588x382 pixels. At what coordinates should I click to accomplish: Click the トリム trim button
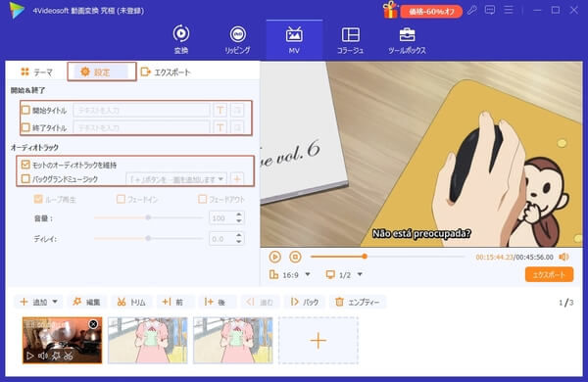tap(131, 302)
